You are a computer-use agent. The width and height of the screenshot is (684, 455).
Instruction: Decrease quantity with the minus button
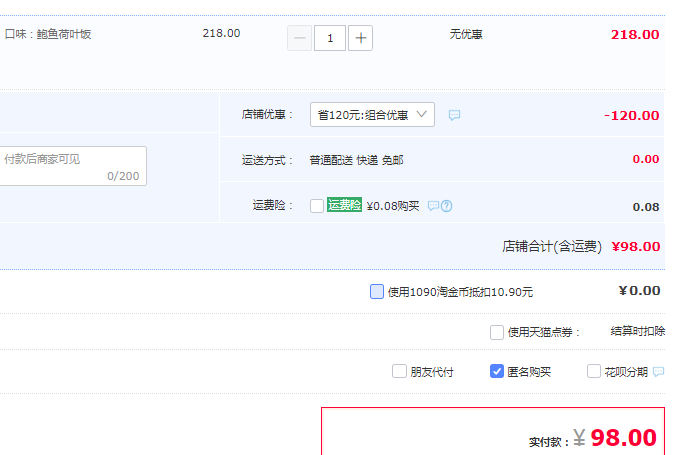[299, 38]
